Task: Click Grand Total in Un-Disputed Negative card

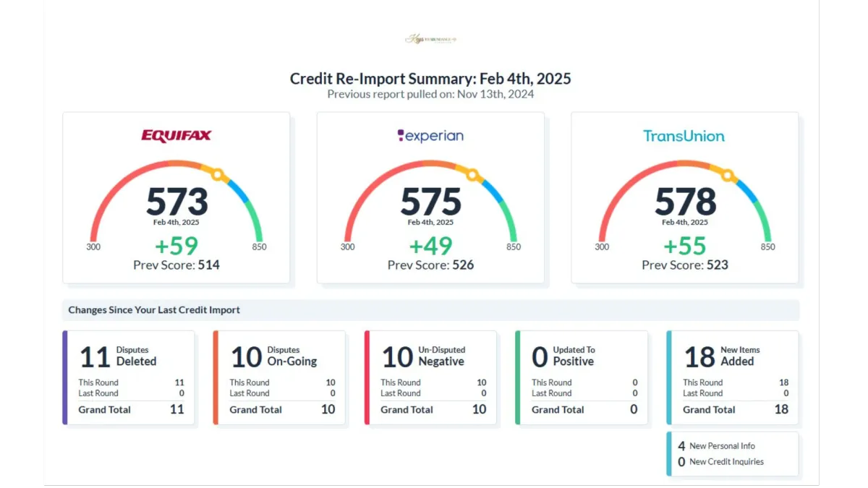Action: coord(433,409)
